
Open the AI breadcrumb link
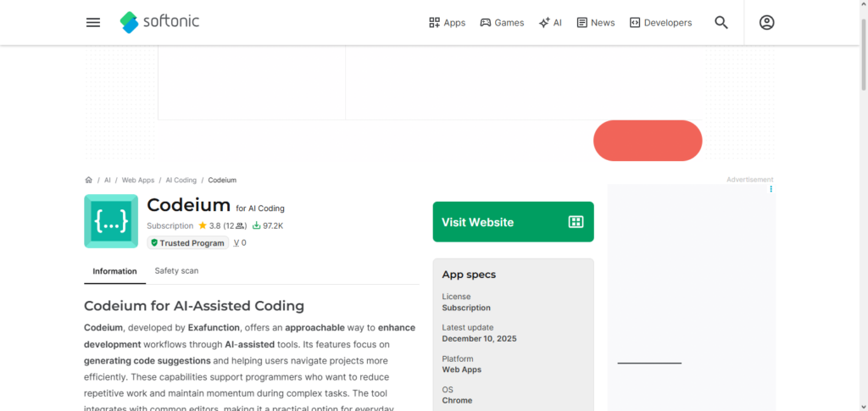coord(108,181)
